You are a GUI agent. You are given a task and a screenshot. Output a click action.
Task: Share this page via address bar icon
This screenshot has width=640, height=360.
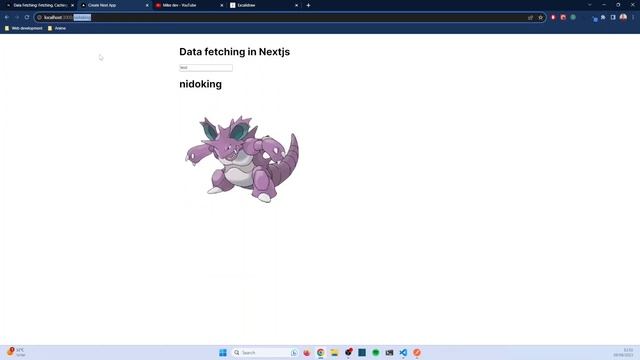pyautogui.click(x=530, y=18)
